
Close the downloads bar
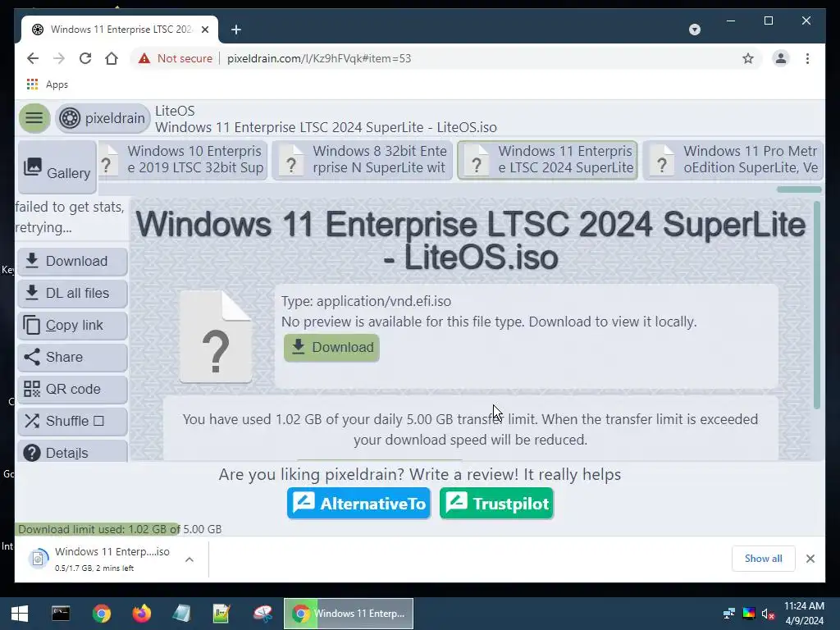810,559
